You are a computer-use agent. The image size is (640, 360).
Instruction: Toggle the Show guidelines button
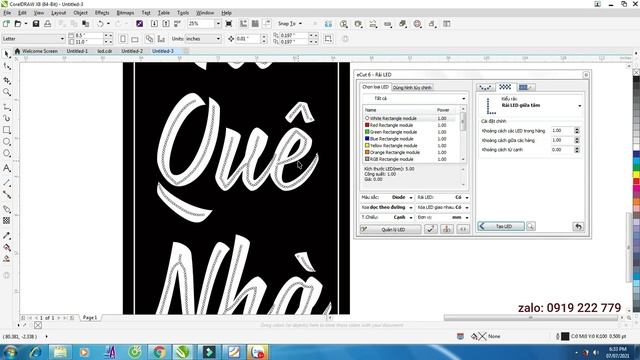point(267,24)
